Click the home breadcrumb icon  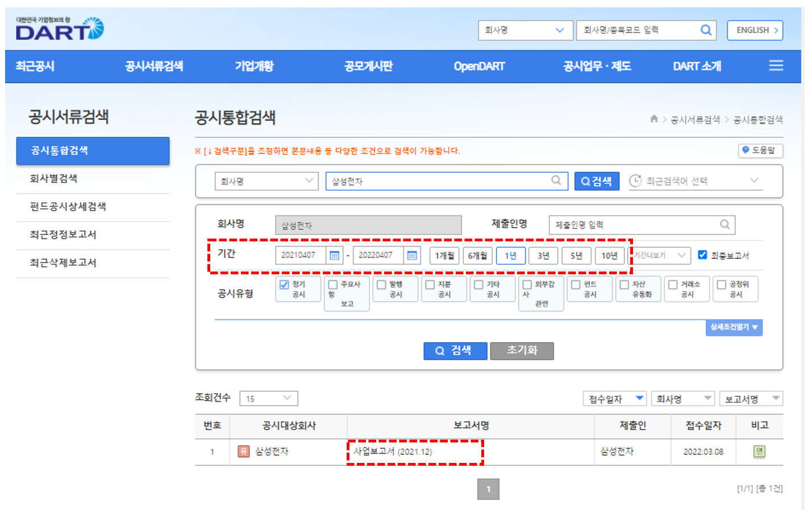pos(654,119)
